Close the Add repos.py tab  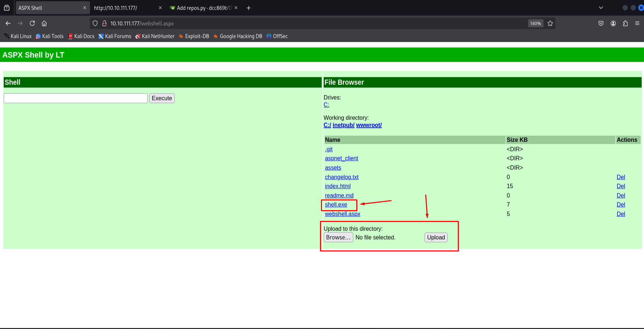point(236,8)
